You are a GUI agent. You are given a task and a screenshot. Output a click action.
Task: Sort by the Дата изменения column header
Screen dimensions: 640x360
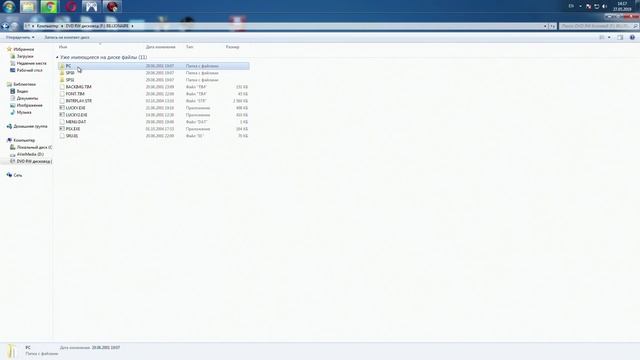[x=160, y=47]
